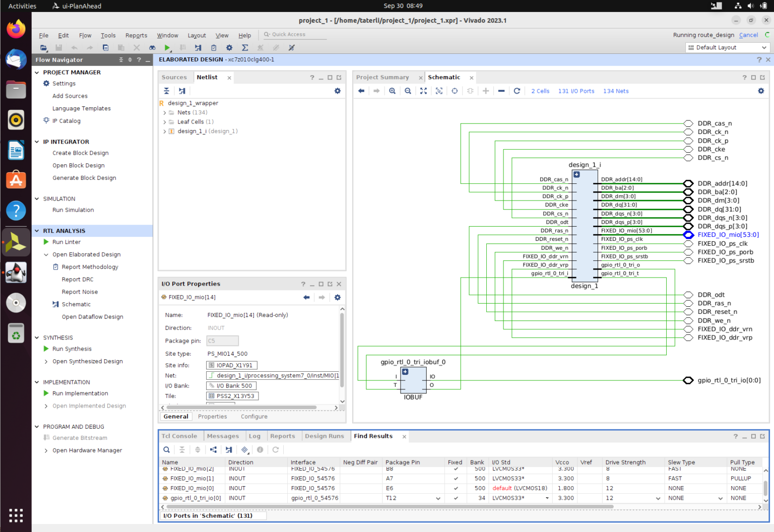Click the Sigma icon in main toolbar
This screenshot has height=532, width=774.
pyautogui.click(x=245, y=48)
